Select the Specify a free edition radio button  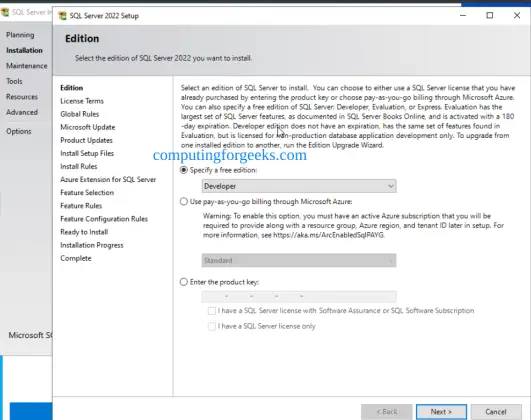[184, 170]
